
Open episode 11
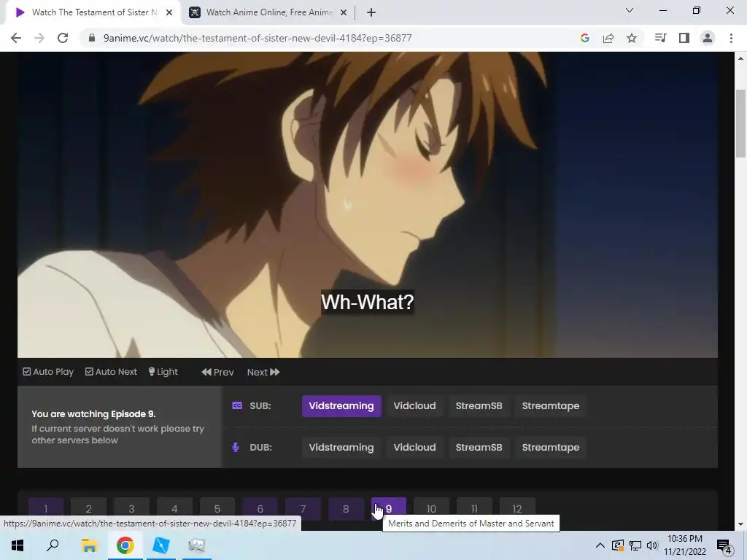coord(474,509)
